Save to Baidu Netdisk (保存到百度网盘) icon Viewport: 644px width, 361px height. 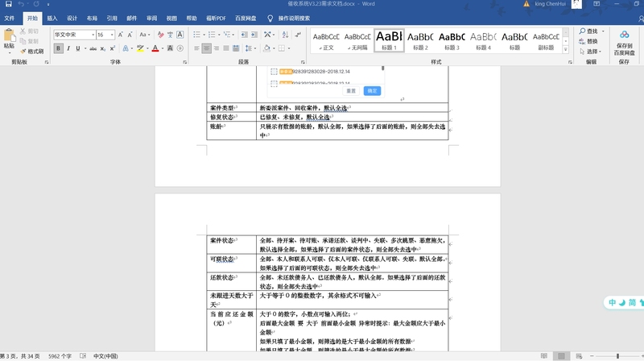pos(625,43)
